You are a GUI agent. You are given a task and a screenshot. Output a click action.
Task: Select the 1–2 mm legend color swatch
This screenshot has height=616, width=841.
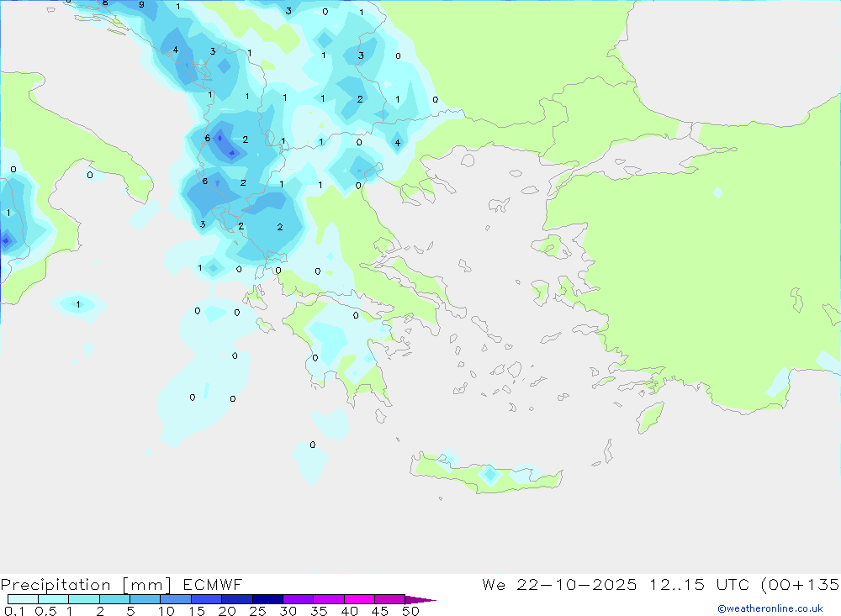pyautogui.click(x=84, y=599)
